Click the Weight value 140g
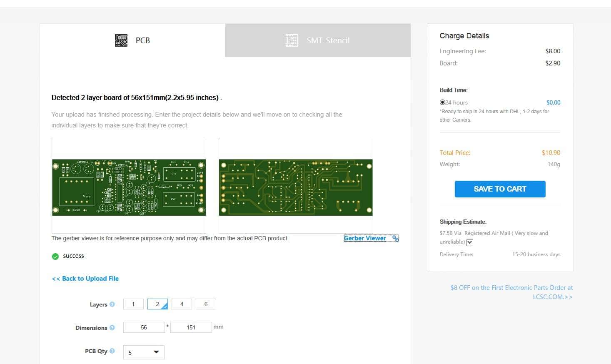The width and height of the screenshot is (611, 364). [x=554, y=164]
